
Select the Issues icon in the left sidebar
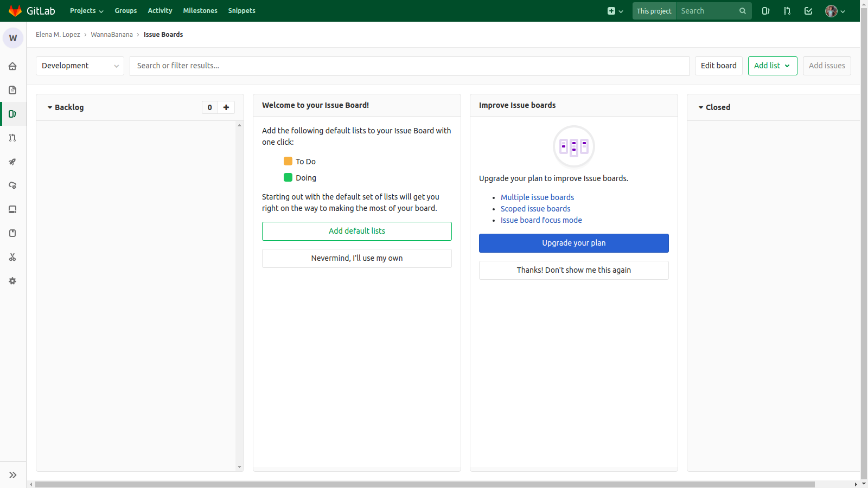[12, 114]
